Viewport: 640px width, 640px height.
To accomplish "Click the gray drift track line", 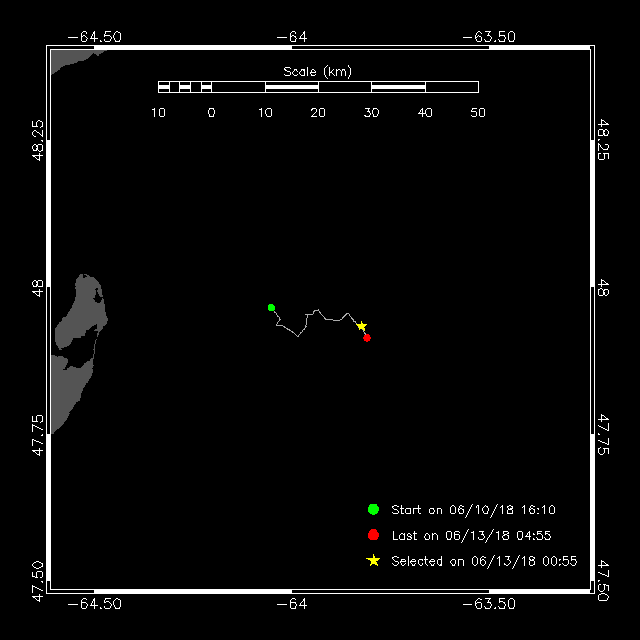I will (x=318, y=322).
